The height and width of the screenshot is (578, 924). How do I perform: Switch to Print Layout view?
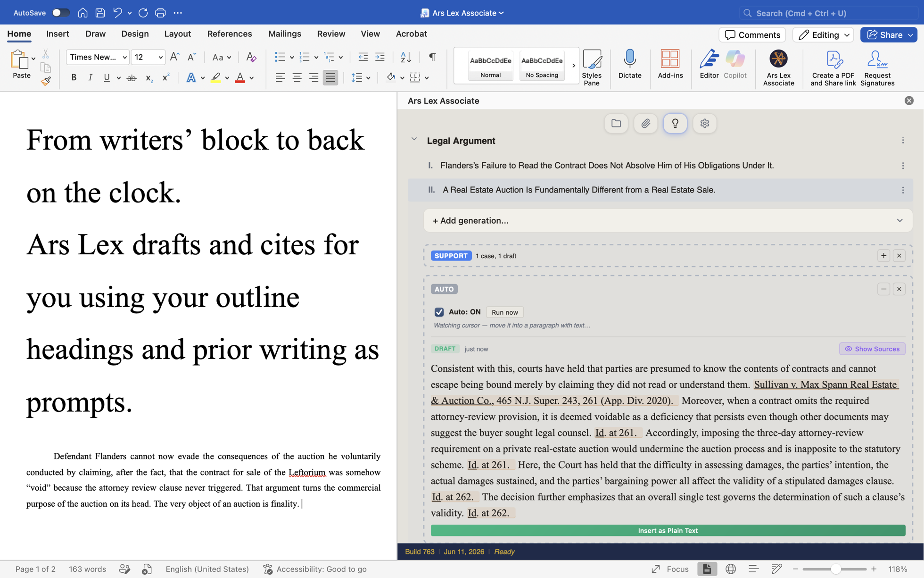tap(707, 569)
